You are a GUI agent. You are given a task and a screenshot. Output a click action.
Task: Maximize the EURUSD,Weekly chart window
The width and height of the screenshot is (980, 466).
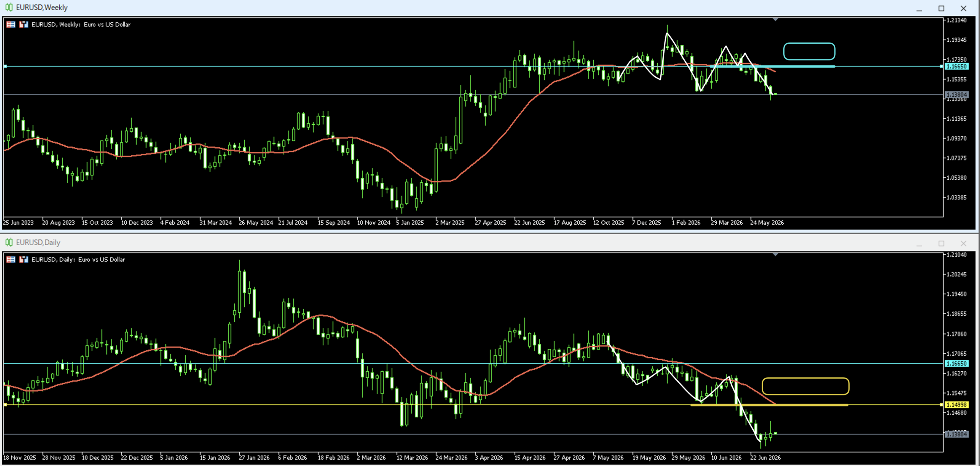tap(941, 8)
